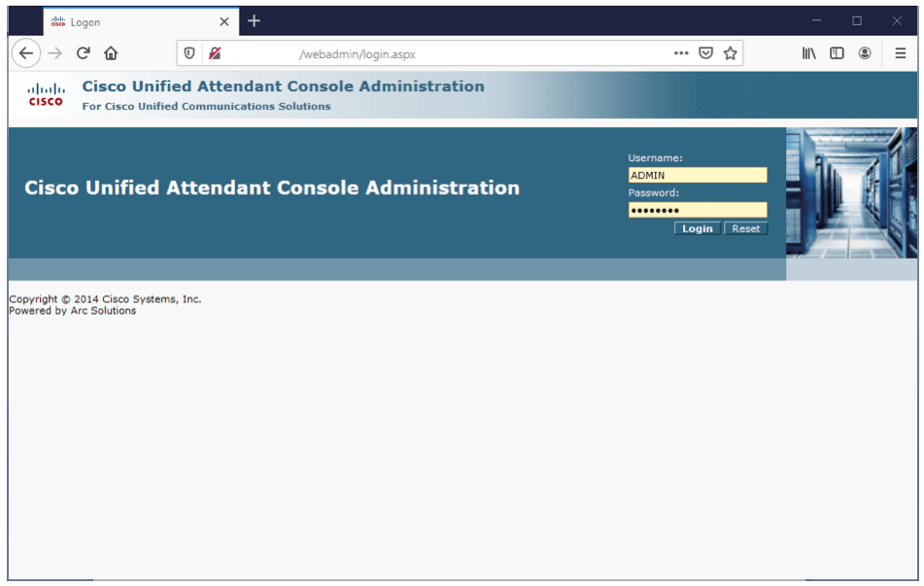924x586 pixels.
Task: Open the page actions three-dot menu
Action: 681,53
